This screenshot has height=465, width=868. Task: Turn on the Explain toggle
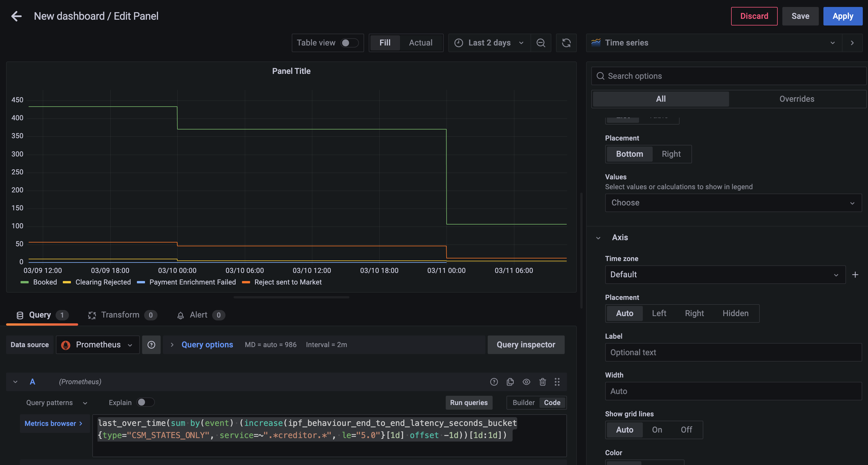(x=145, y=402)
